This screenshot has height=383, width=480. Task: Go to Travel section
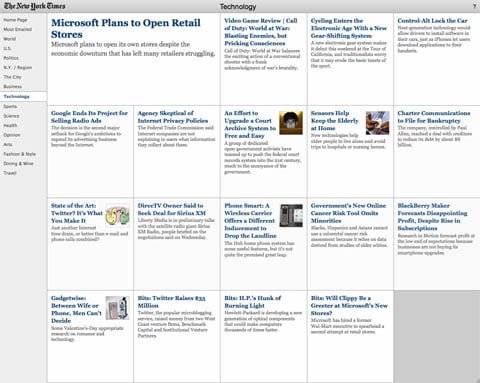click(x=10, y=173)
